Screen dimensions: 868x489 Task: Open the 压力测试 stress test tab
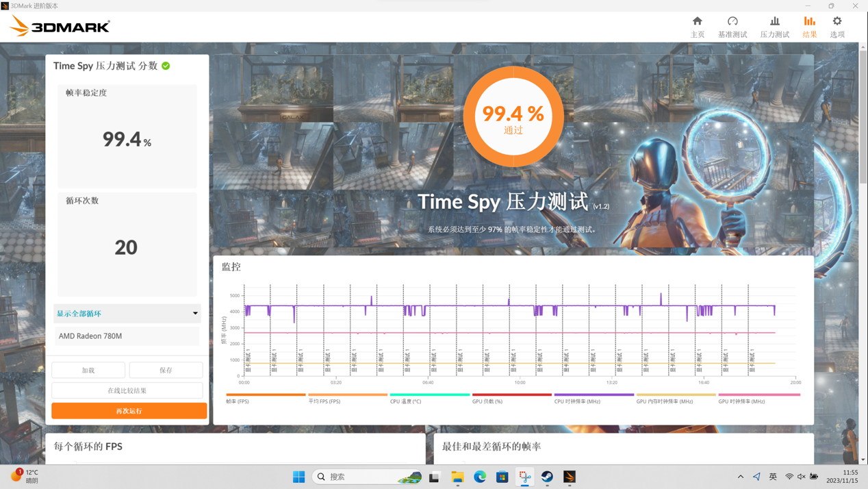[x=774, y=27]
